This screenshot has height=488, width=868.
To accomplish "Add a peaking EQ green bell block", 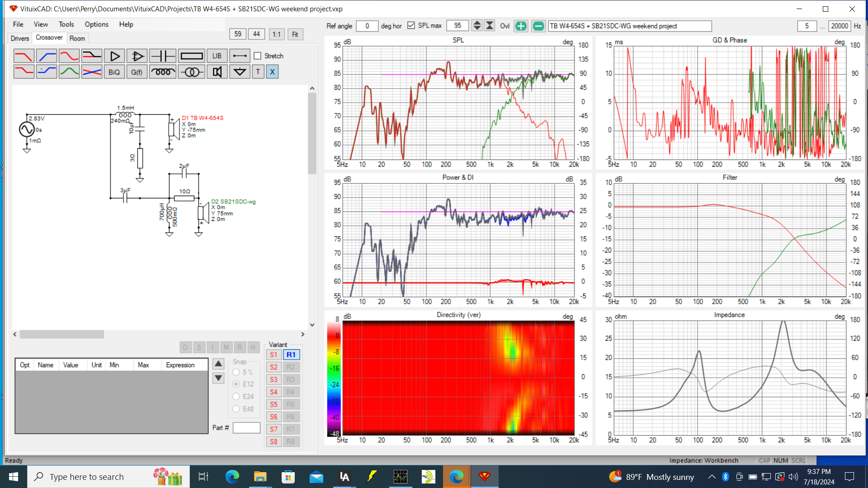I will 69,72.
